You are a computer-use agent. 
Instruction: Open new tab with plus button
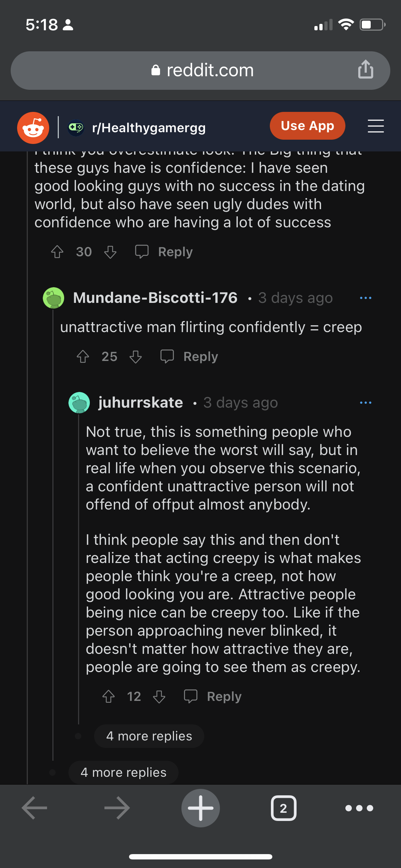200,808
